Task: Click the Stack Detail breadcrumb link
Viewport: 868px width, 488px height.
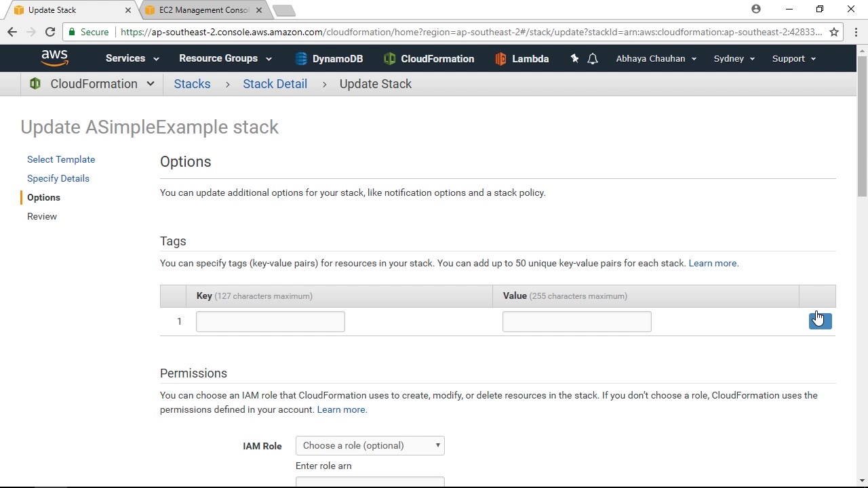Action: click(x=275, y=84)
